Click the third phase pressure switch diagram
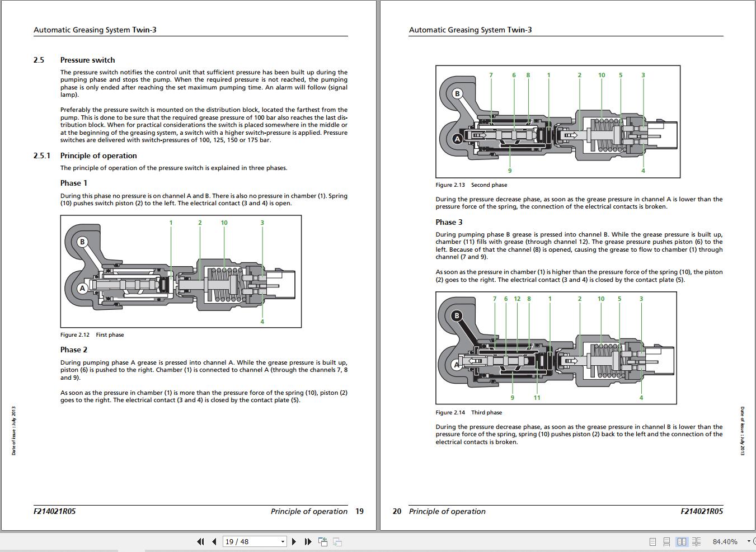The width and height of the screenshot is (756, 552). (556, 348)
